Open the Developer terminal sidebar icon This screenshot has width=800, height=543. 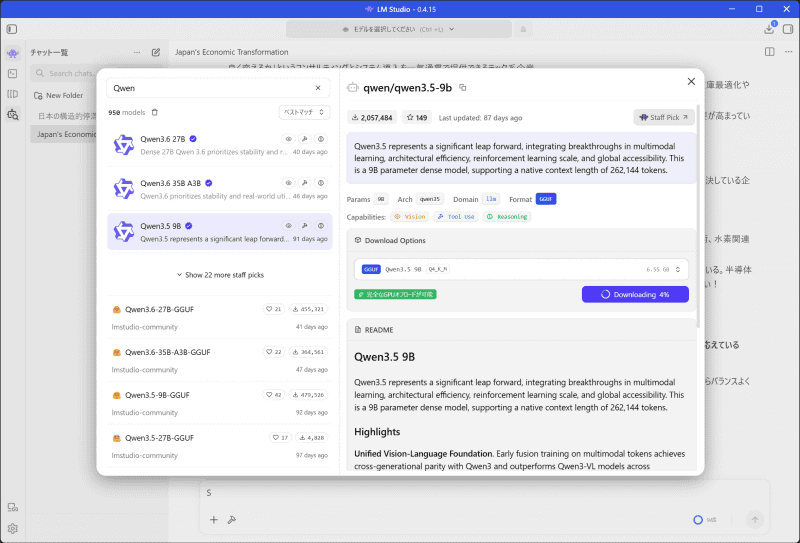point(13,73)
